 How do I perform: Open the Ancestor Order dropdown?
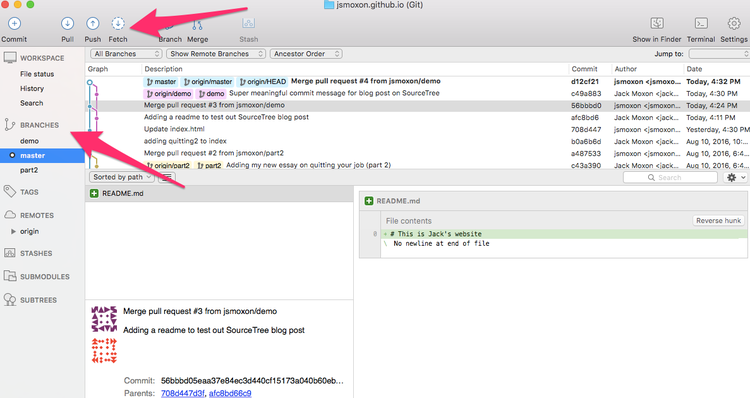tap(306, 54)
